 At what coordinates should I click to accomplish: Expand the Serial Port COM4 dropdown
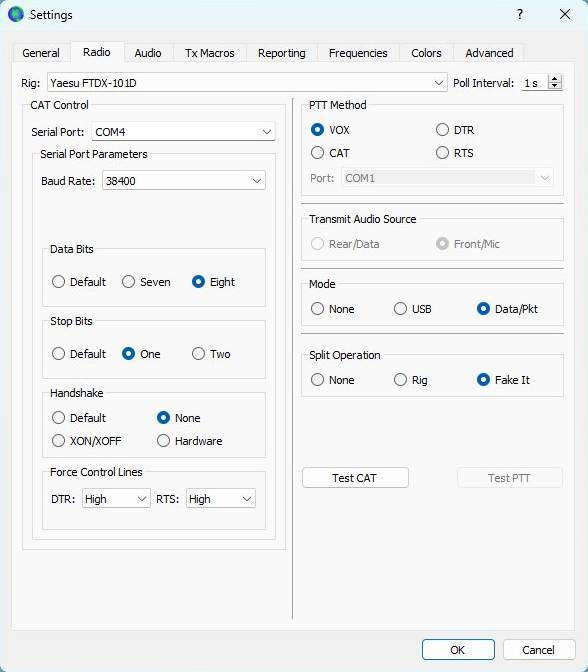click(183, 132)
